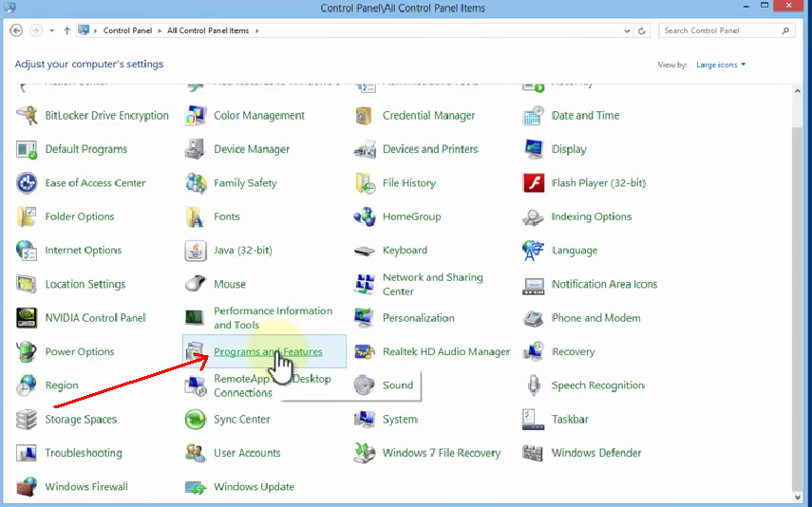Open the recent locations dropdown arrow
The height and width of the screenshot is (507, 812).
(52, 31)
